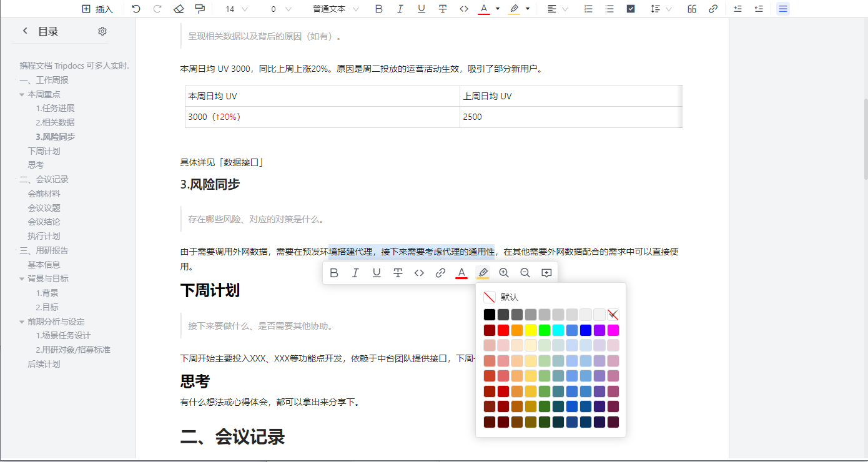Click the highlight pen in floating toolbar
This screenshot has width=868, height=462.
point(483,273)
